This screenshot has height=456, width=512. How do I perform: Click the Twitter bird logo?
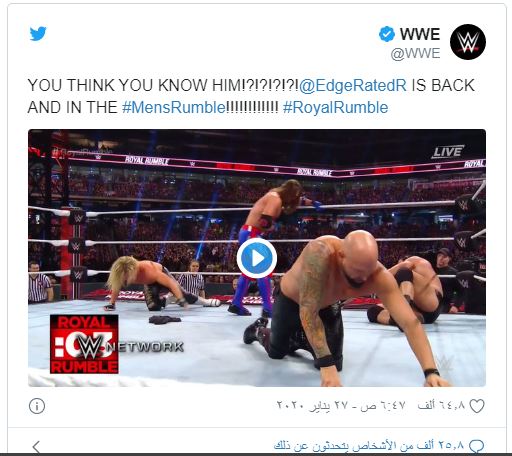pyautogui.click(x=38, y=34)
